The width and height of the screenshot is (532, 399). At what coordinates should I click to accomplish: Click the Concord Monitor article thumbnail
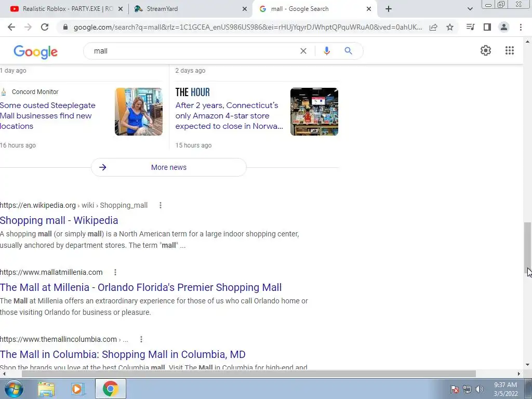click(x=138, y=112)
